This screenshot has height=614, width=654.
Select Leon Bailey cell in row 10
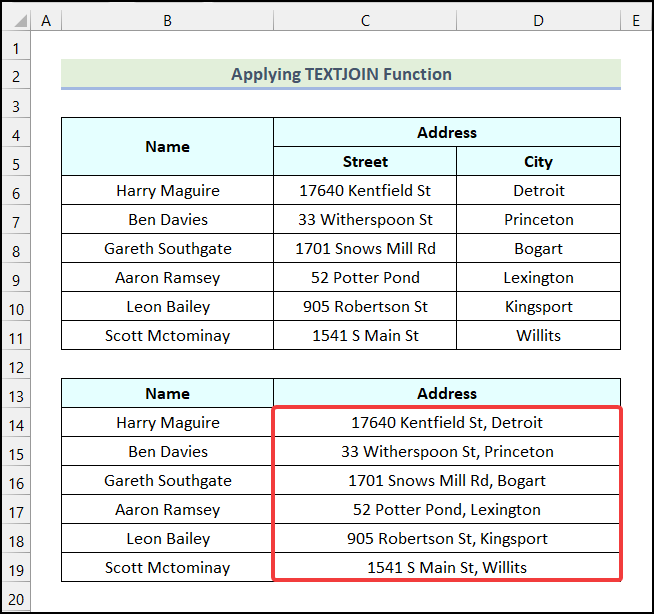[x=167, y=306]
